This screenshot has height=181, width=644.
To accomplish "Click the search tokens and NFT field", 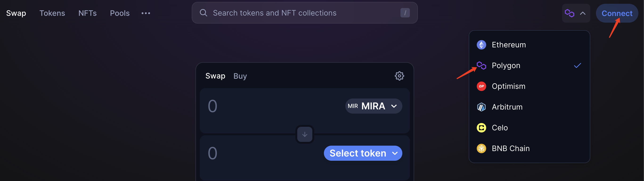I will (305, 13).
